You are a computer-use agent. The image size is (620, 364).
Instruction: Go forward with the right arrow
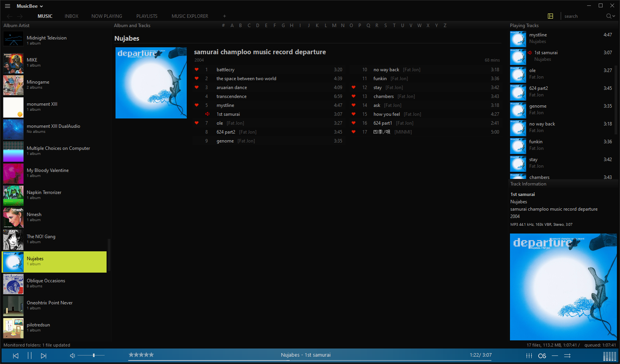pos(20,16)
